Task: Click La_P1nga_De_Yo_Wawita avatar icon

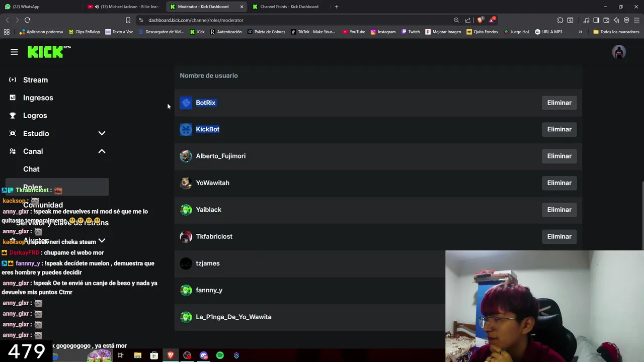Action: pos(186,317)
